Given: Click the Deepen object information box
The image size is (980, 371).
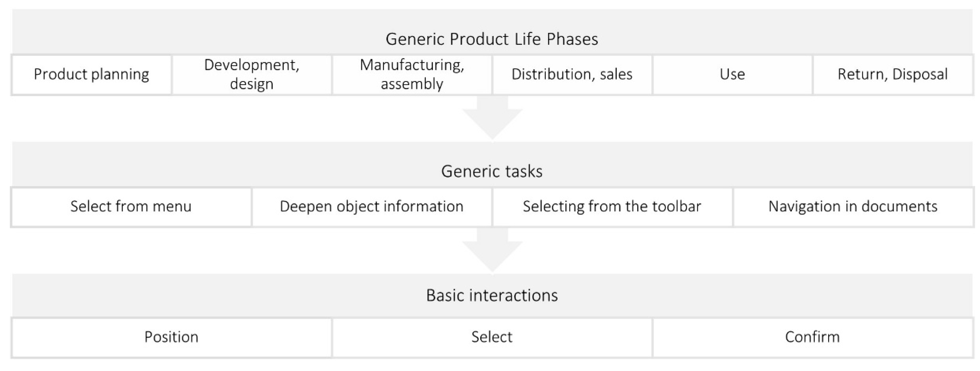Looking at the screenshot, I should [372, 207].
